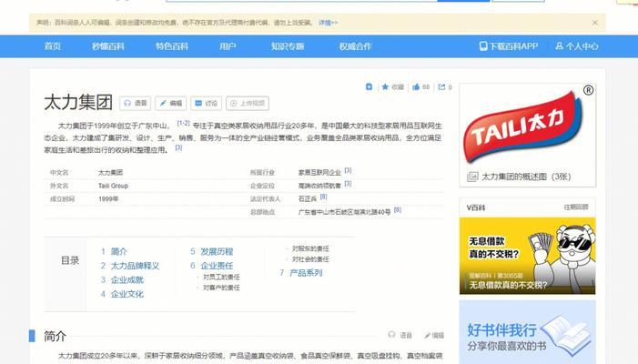Jump to 对员工的责任 sub-entry
638x364 pixels.
221,277
